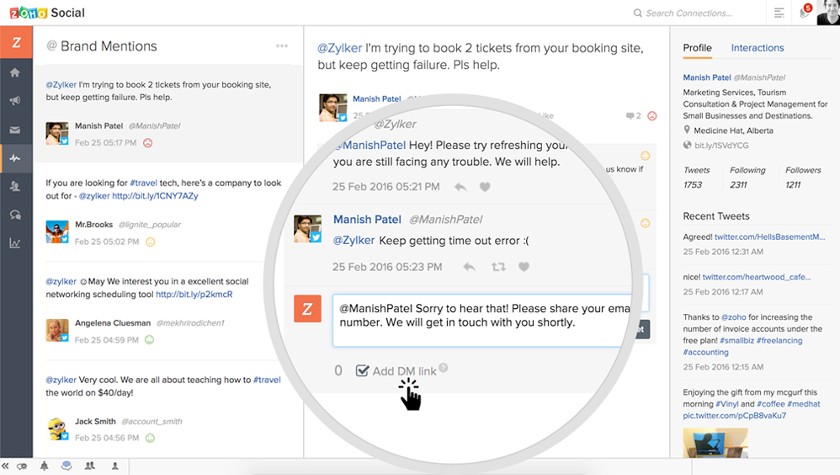The width and height of the screenshot is (840, 475).
Task: Click Manish Patel avatar in Brand Mentions
Action: [57, 134]
